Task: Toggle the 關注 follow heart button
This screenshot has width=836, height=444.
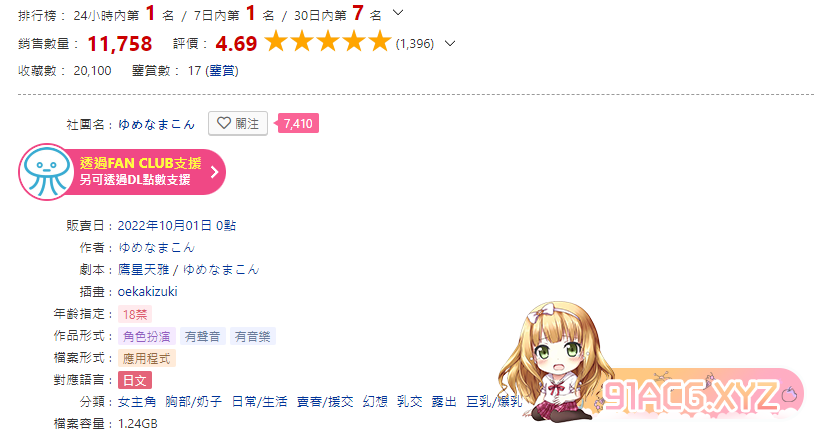Action: pyautogui.click(x=238, y=124)
